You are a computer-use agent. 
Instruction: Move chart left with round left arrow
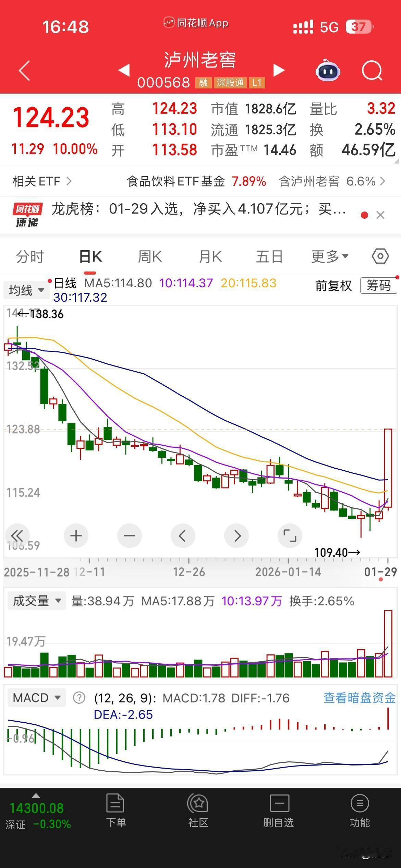(183, 535)
